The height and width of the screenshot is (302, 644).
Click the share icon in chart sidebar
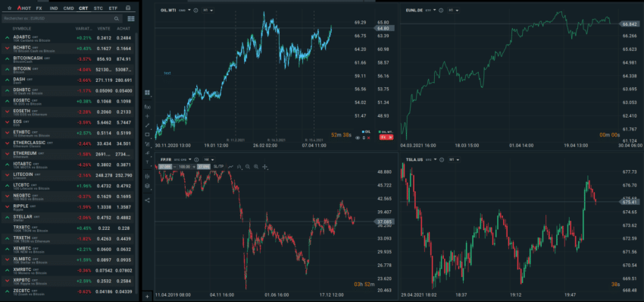click(x=148, y=200)
